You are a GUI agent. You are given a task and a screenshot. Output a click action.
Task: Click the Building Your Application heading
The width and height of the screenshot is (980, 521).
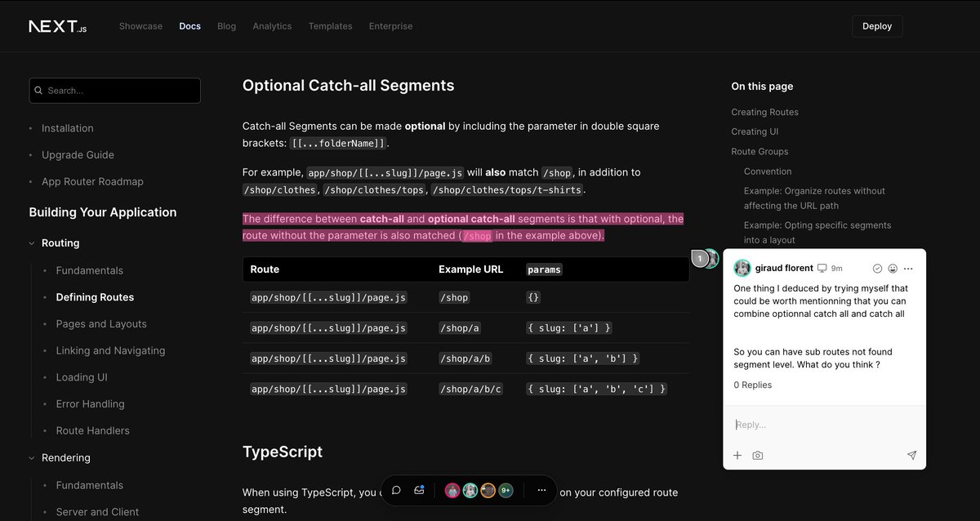(103, 212)
